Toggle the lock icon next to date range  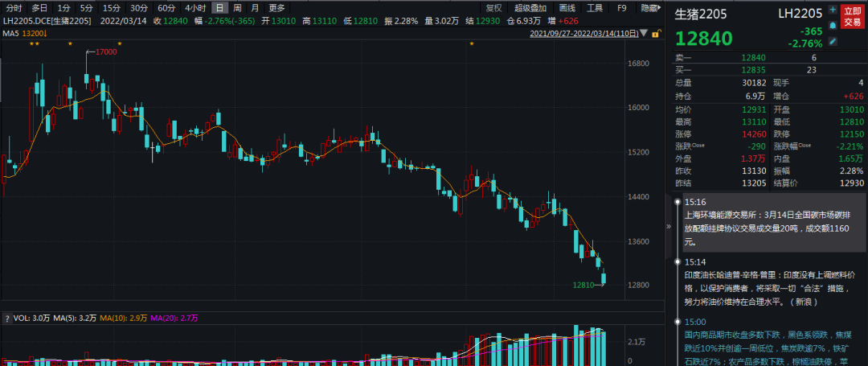point(656,34)
